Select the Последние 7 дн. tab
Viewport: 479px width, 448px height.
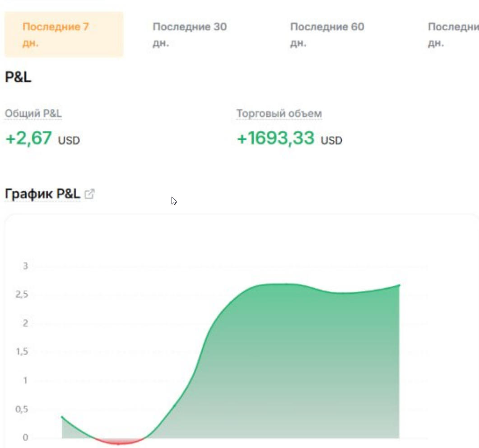[x=64, y=34]
